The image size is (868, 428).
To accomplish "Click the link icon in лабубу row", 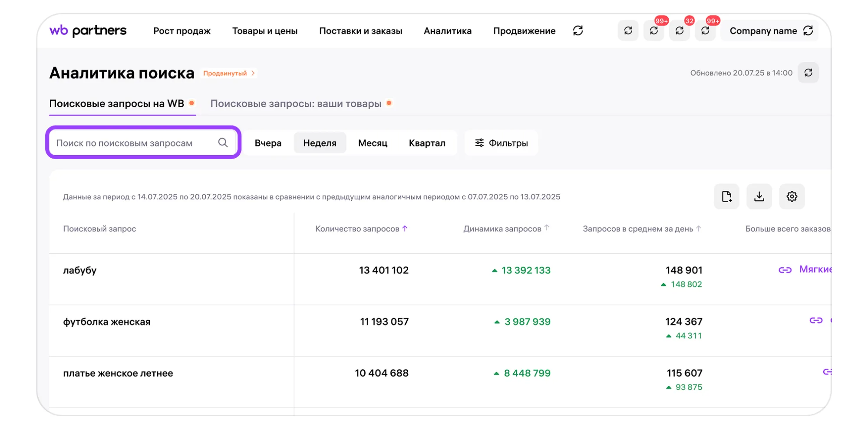I will tap(785, 270).
